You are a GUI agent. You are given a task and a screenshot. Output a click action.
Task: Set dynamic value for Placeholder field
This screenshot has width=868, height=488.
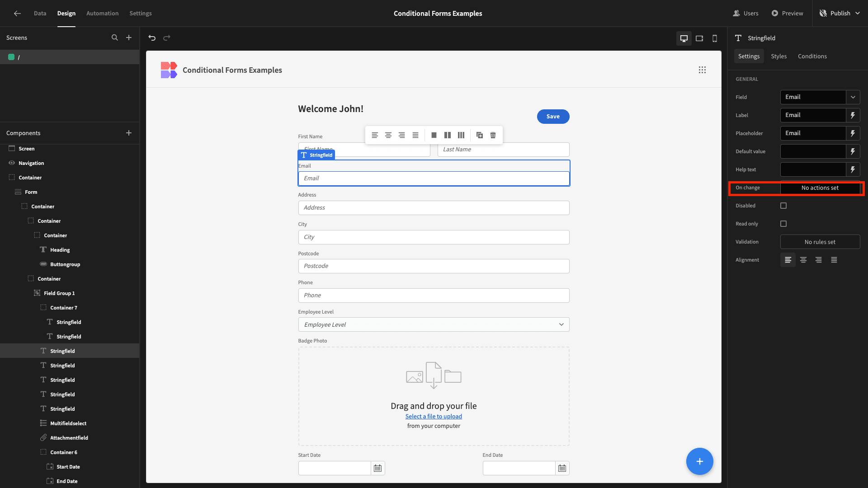tap(854, 133)
